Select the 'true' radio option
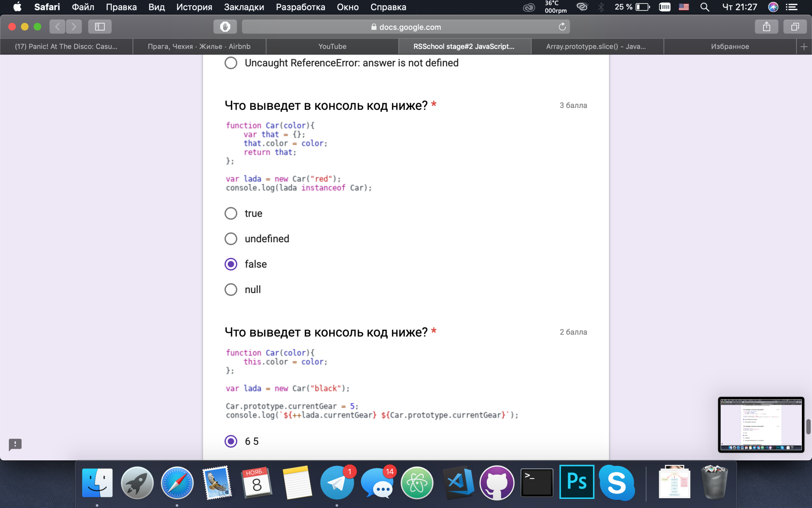 [231, 213]
